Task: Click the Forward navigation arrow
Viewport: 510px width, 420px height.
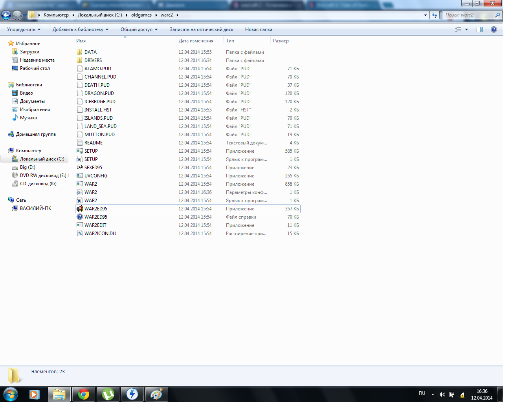Action: (x=17, y=15)
